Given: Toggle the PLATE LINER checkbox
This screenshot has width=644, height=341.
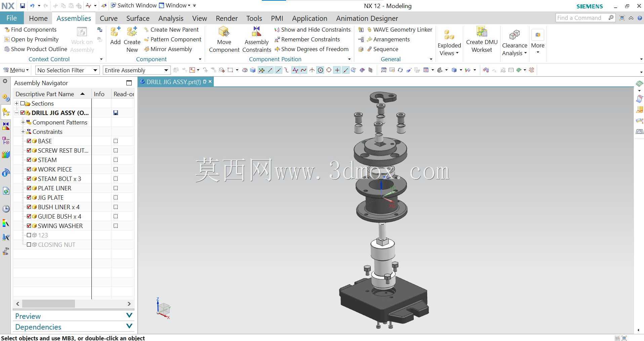Looking at the screenshot, I should (x=29, y=188).
